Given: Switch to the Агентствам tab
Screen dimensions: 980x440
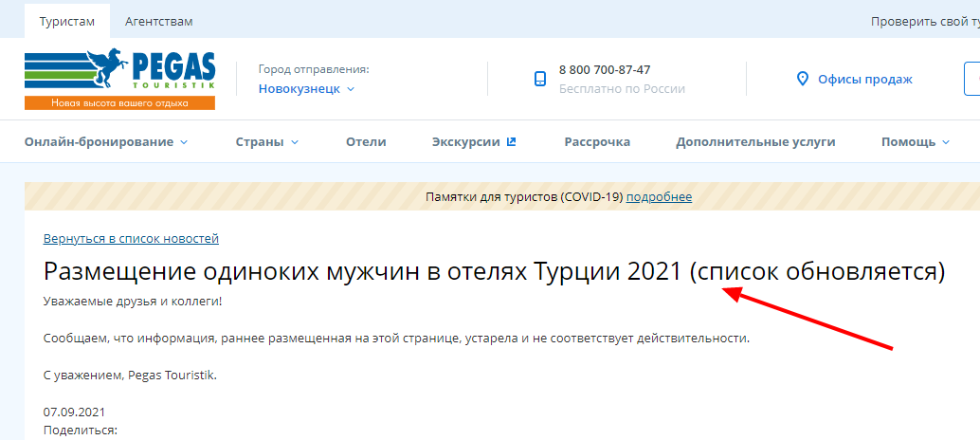Looking at the screenshot, I should [158, 21].
